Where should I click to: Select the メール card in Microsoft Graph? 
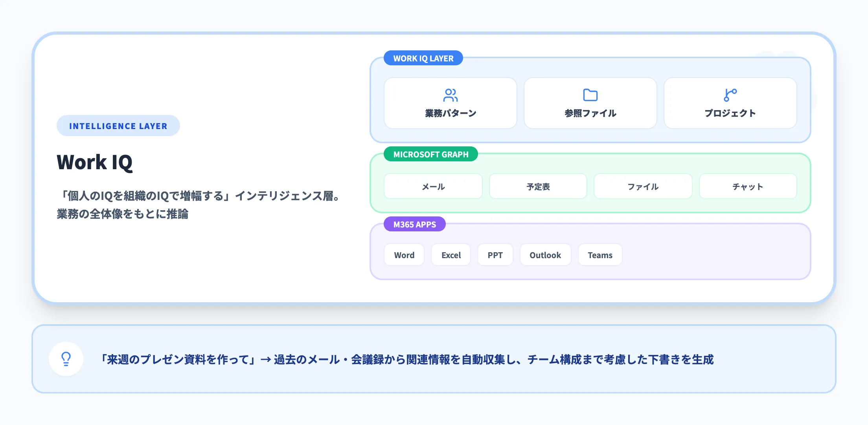coord(433,186)
